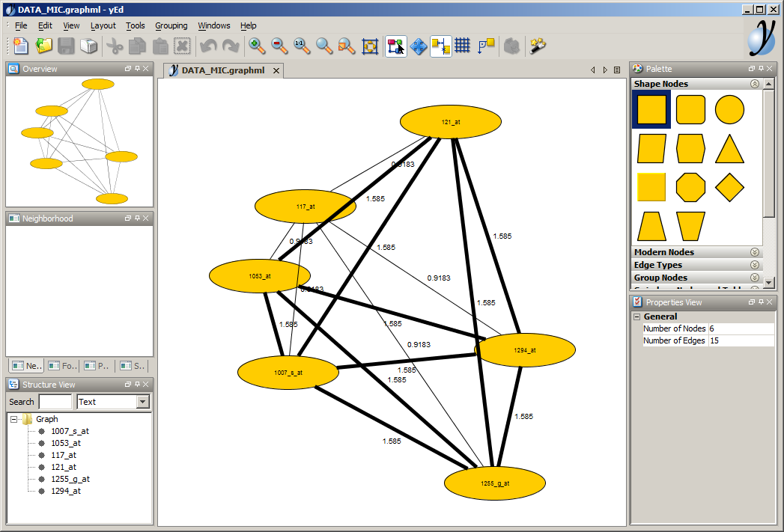This screenshot has height=532, width=784.
Task: Click the Cut scissors icon
Action: click(115, 46)
